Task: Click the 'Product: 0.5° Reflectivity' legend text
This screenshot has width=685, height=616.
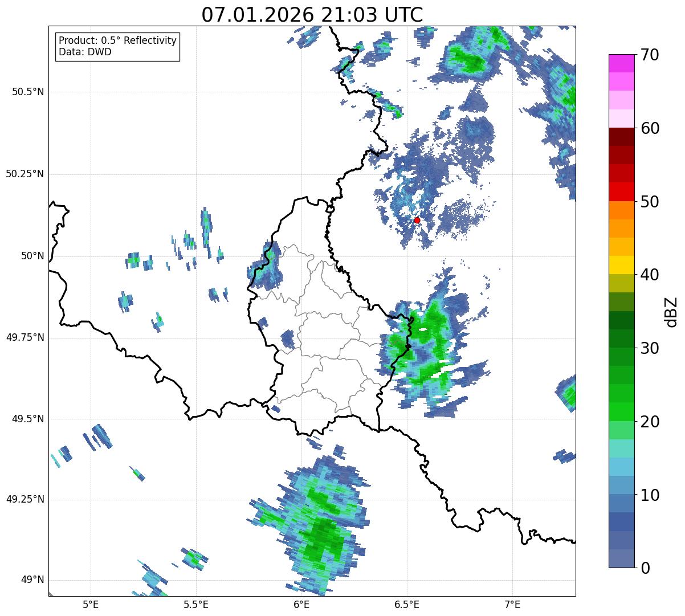Action: 118,41
